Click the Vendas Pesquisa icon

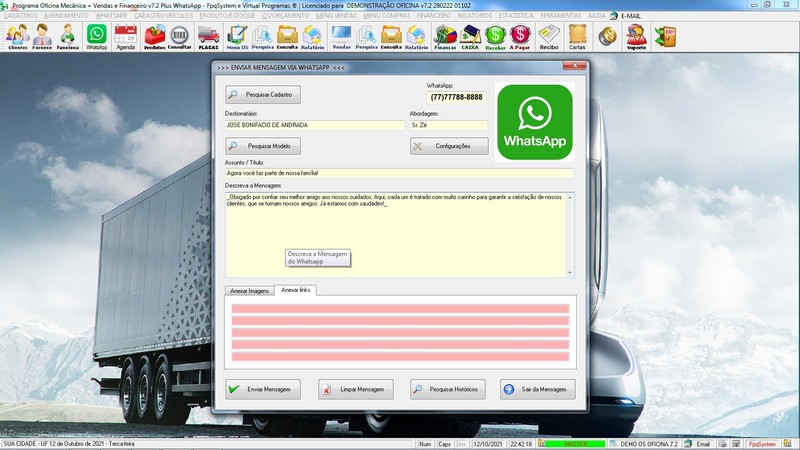click(366, 37)
